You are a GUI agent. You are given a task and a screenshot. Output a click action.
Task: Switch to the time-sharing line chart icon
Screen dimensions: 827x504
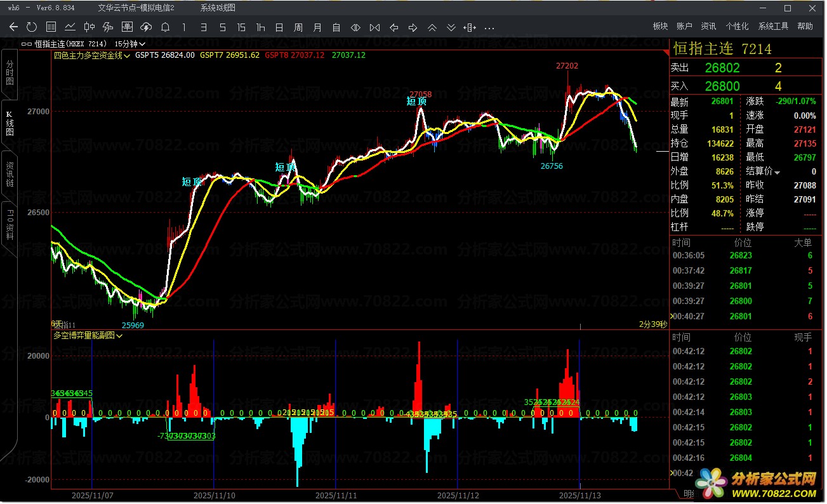[70, 27]
